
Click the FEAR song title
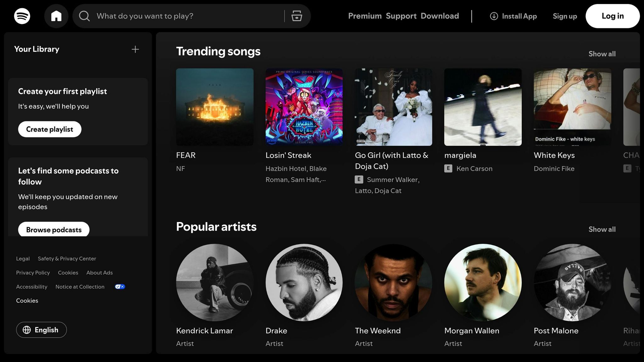(x=186, y=155)
